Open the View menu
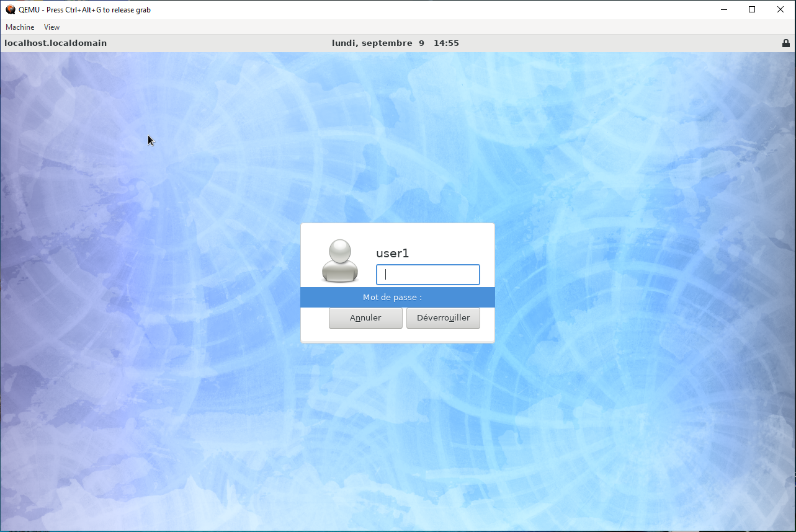This screenshot has width=796, height=532. (52, 27)
